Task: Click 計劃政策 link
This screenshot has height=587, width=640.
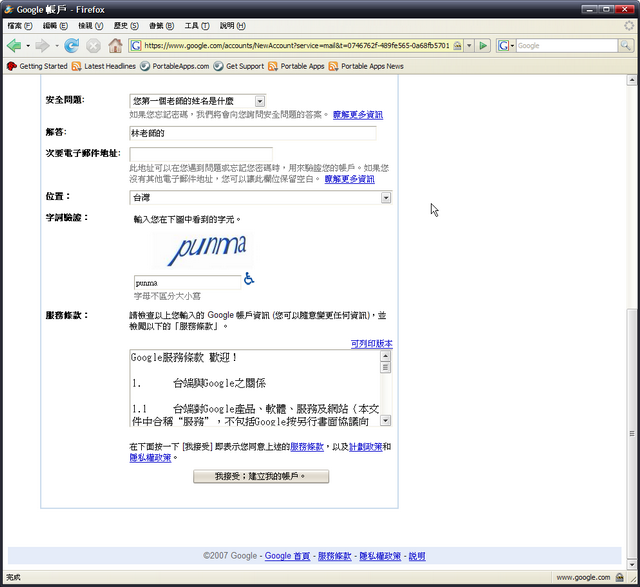Action: [366, 447]
